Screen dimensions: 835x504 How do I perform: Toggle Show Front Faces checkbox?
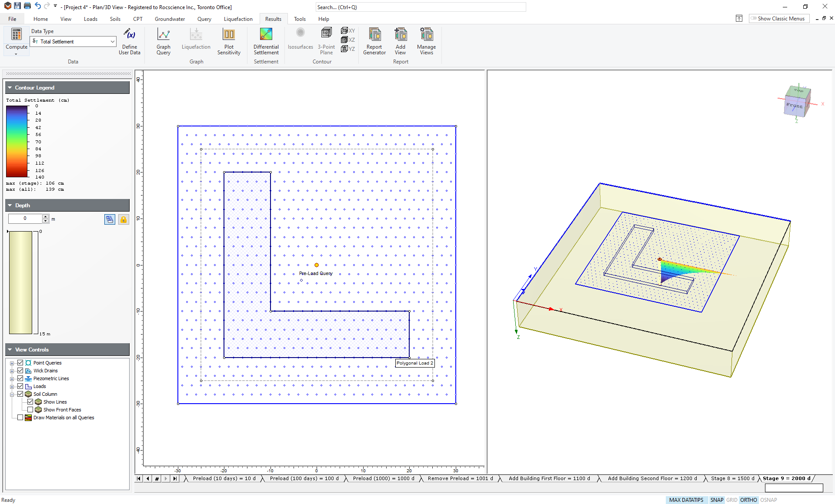click(29, 409)
